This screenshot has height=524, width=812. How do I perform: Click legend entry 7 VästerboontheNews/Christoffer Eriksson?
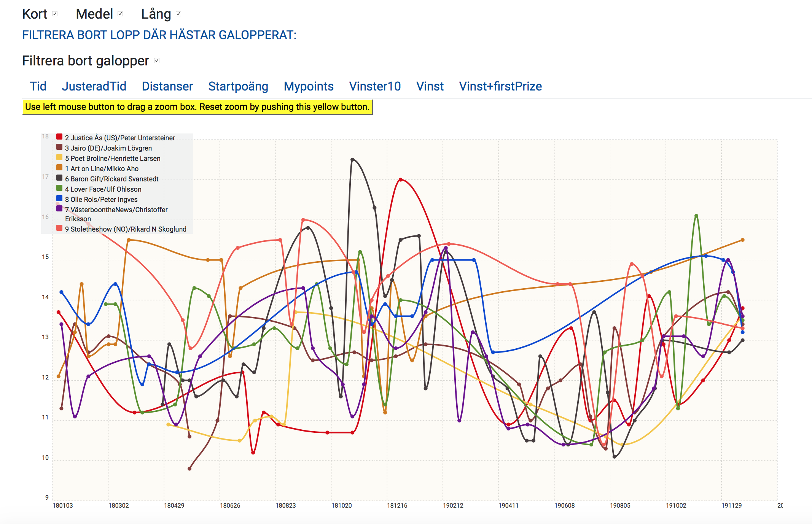click(x=116, y=214)
